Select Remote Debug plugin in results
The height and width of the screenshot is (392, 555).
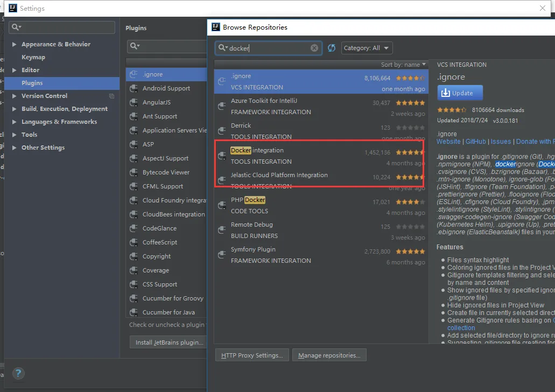[321, 230]
